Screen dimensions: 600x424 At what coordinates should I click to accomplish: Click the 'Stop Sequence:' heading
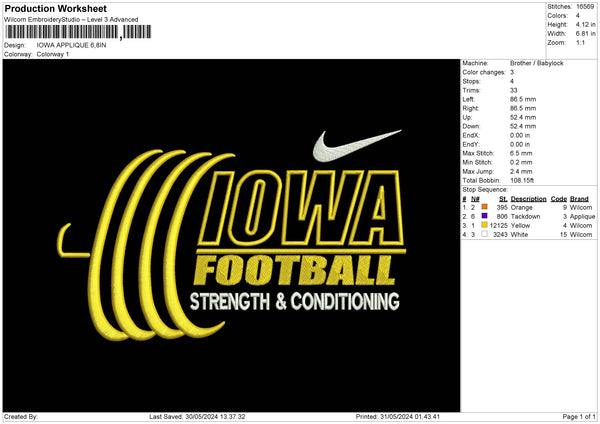pos(485,189)
